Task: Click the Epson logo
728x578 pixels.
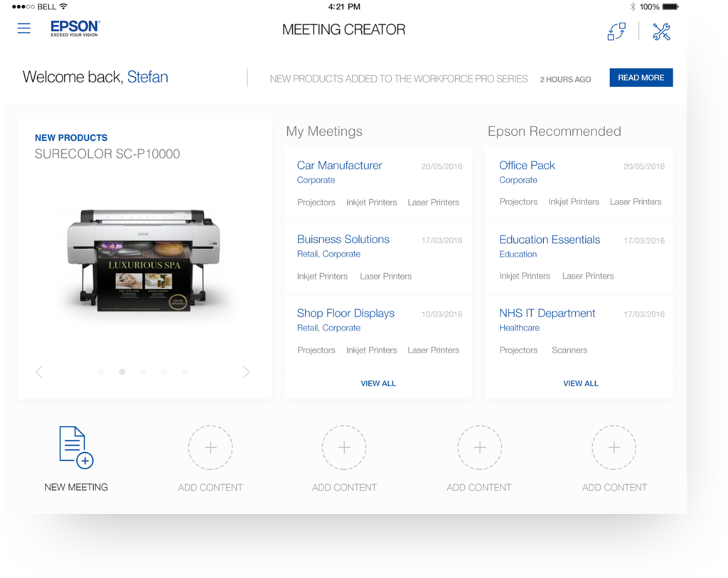Action: 75,28
